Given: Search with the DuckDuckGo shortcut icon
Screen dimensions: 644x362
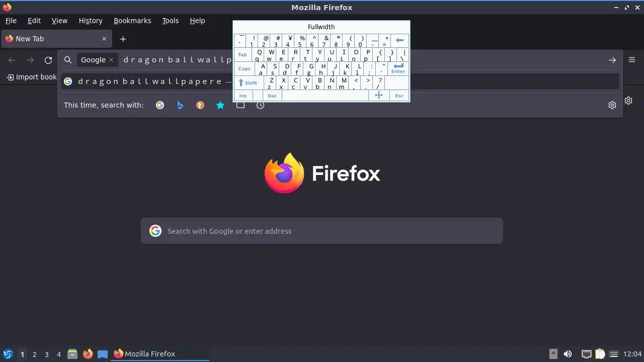Looking at the screenshot, I should click(200, 105).
